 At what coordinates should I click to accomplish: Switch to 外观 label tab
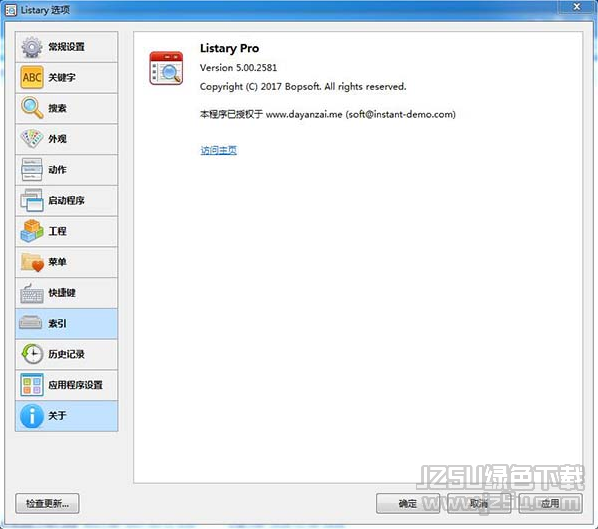tap(57, 139)
